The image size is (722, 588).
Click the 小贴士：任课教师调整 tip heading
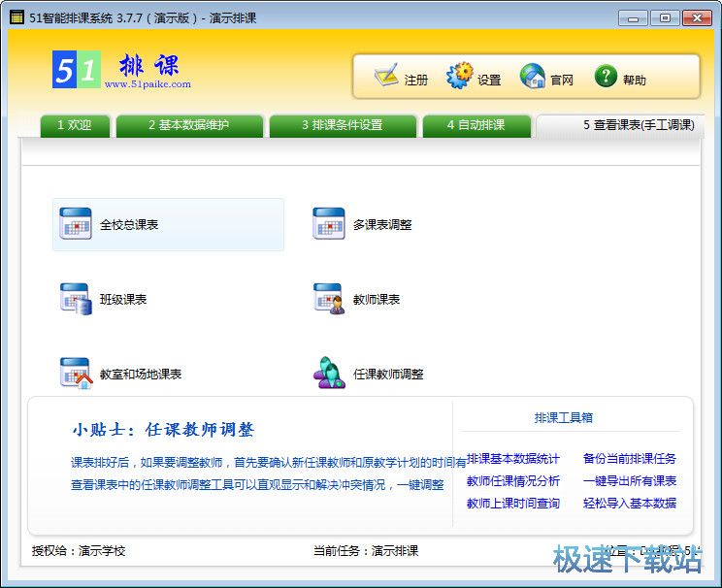click(163, 430)
